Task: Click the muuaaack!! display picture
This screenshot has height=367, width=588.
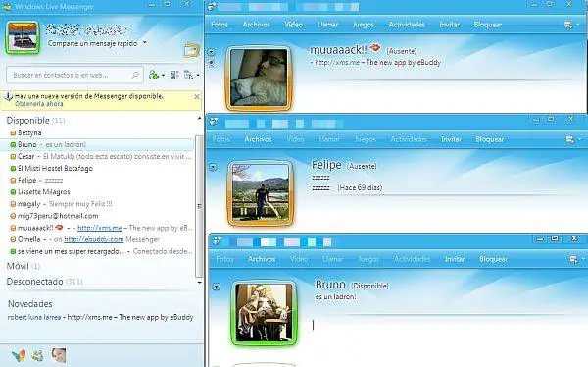Action: coord(259,79)
